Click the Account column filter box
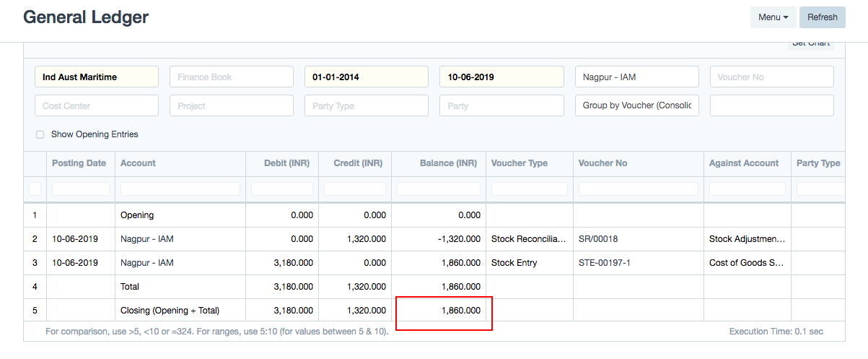This screenshot has height=359, width=868. coord(180,189)
